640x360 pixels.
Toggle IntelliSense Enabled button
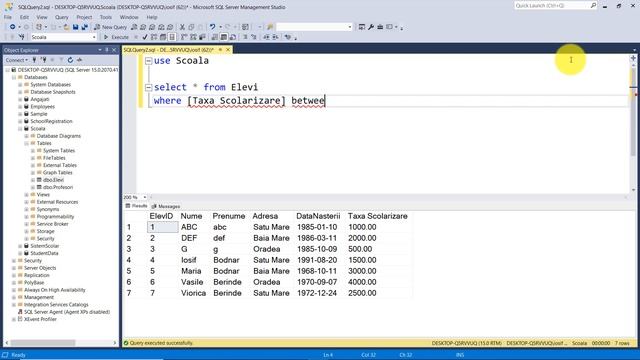tap(172, 37)
